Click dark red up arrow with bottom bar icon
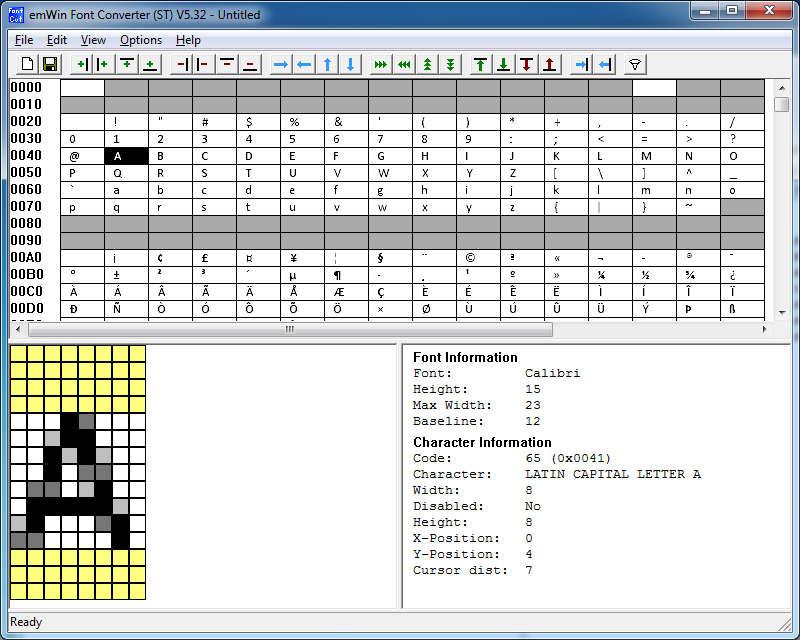The image size is (800, 640). [549, 64]
